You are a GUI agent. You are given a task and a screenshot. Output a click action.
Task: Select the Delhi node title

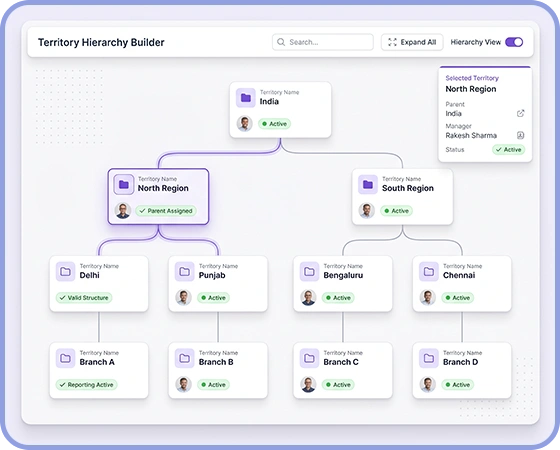(x=89, y=275)
